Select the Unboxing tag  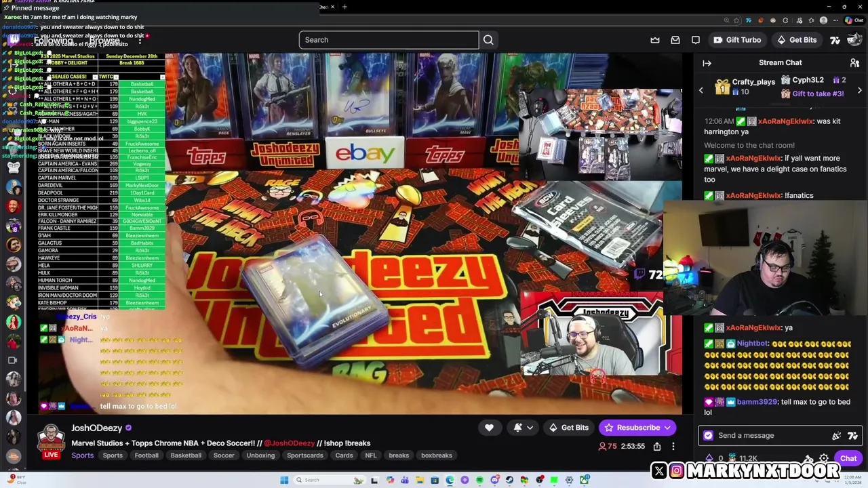point(260,455)
